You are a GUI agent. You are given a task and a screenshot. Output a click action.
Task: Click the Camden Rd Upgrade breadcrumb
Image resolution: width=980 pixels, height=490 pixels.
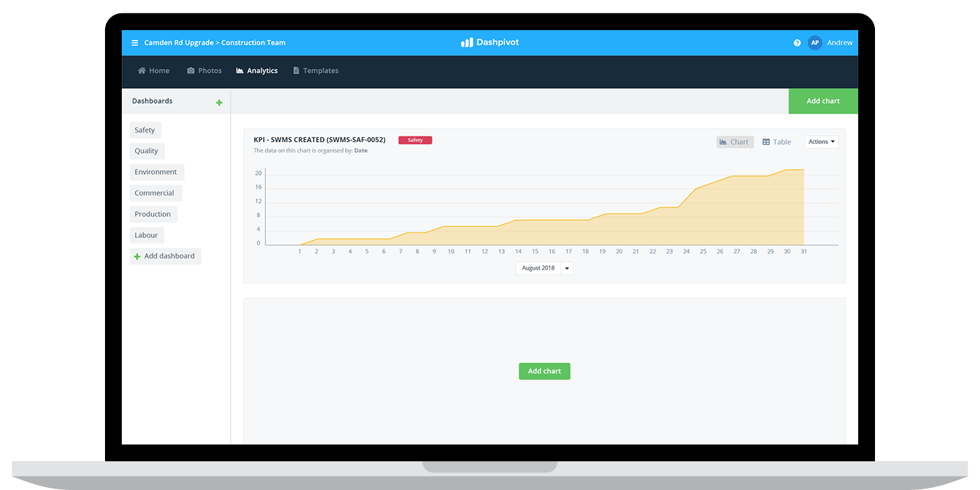[178, 43]
